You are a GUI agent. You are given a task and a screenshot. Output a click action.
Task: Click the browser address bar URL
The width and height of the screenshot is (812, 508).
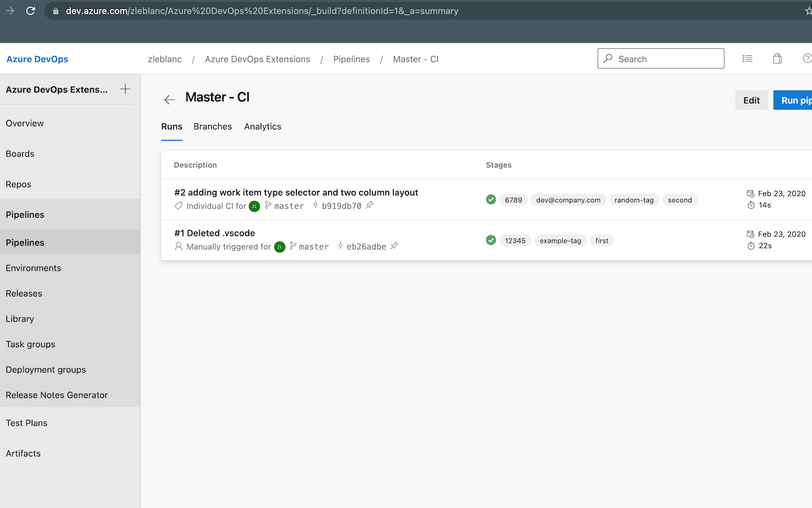click(x=262, y=11)
